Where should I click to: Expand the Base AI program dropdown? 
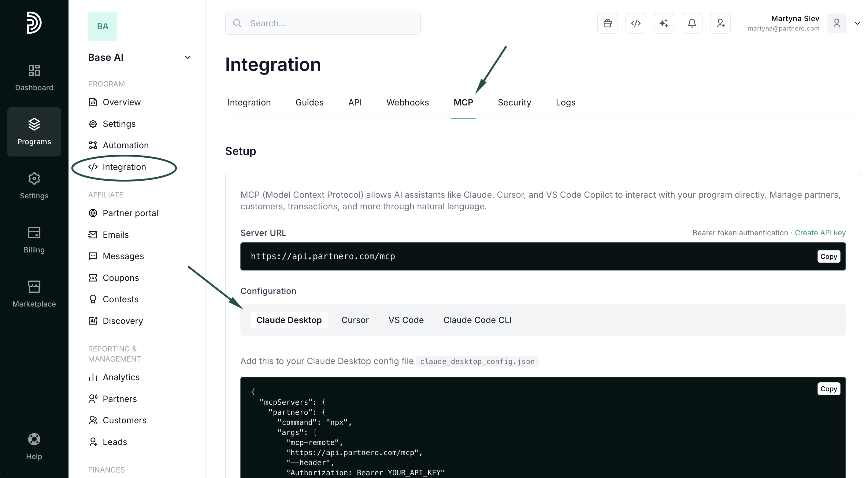pyautogui.click(x=188, y=57)
